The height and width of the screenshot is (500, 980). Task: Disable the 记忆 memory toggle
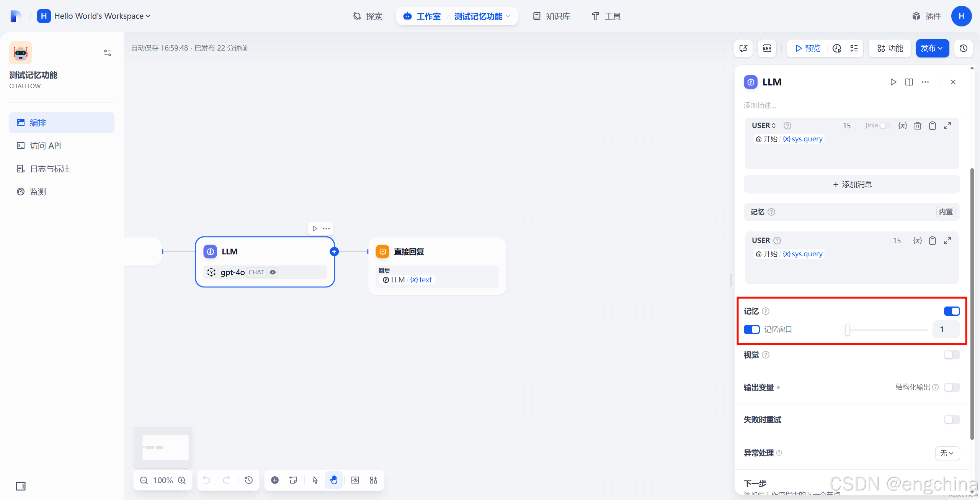pyautogui.click(x=952, y=311)
